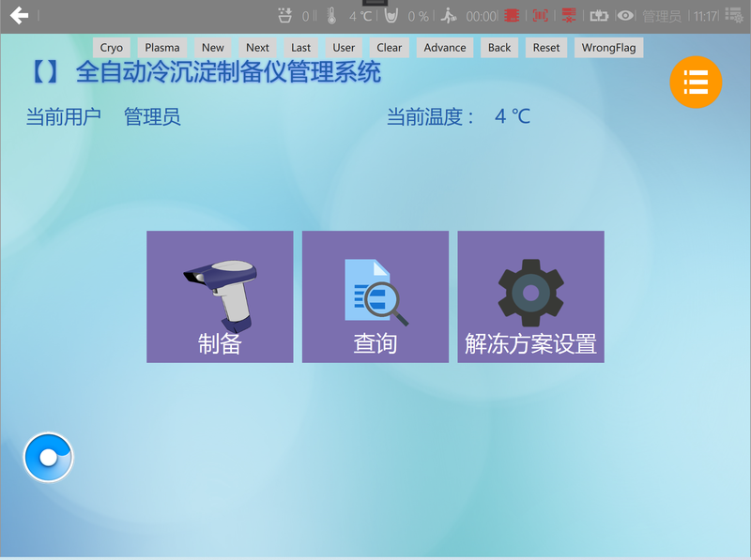Open the 制备 preparation tile

[220, 296]
